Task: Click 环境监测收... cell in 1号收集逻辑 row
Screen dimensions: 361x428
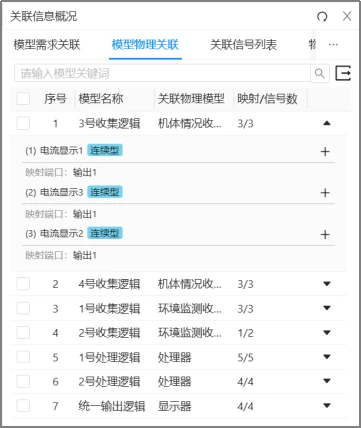Action: [x=189, y=309]
